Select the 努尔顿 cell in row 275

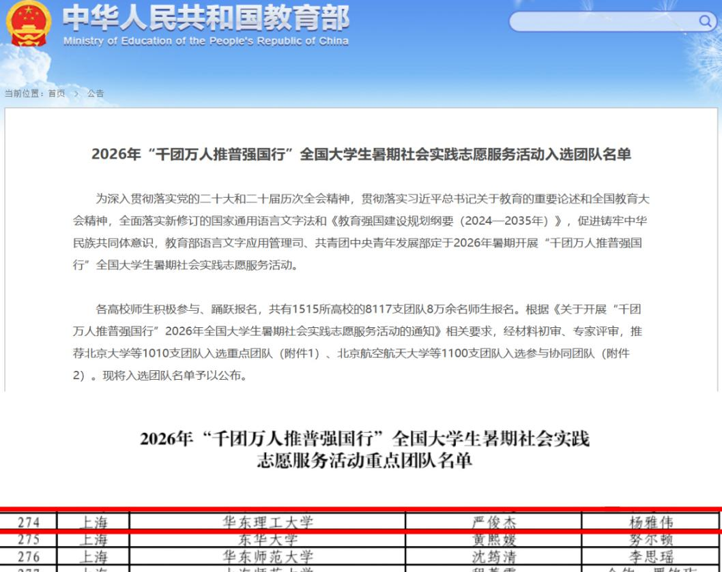pos(651,539)
